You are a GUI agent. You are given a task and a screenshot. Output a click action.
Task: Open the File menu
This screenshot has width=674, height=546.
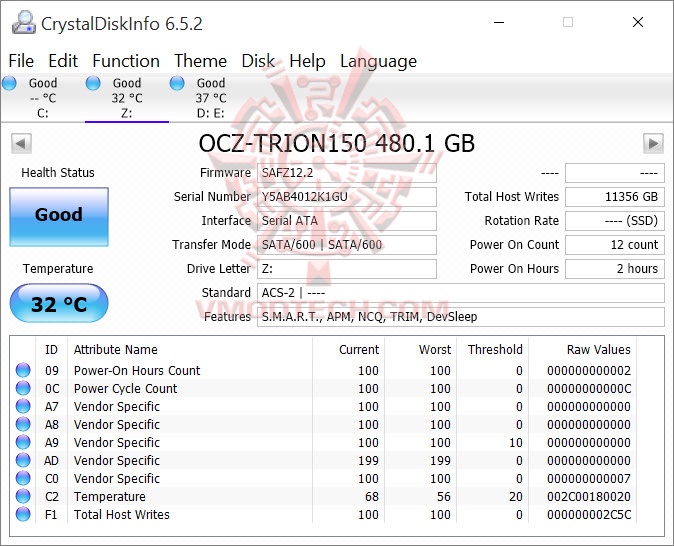pos(21,61)
